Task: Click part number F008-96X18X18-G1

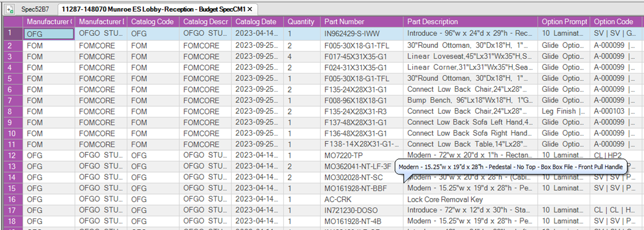Action: [362, 100]
